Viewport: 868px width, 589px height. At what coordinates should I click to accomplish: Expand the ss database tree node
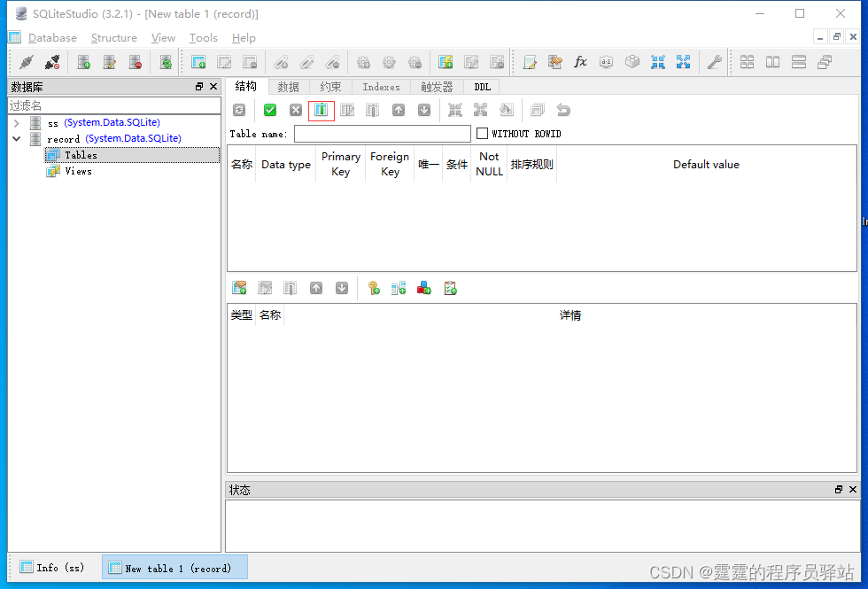(x=17, y=123)
